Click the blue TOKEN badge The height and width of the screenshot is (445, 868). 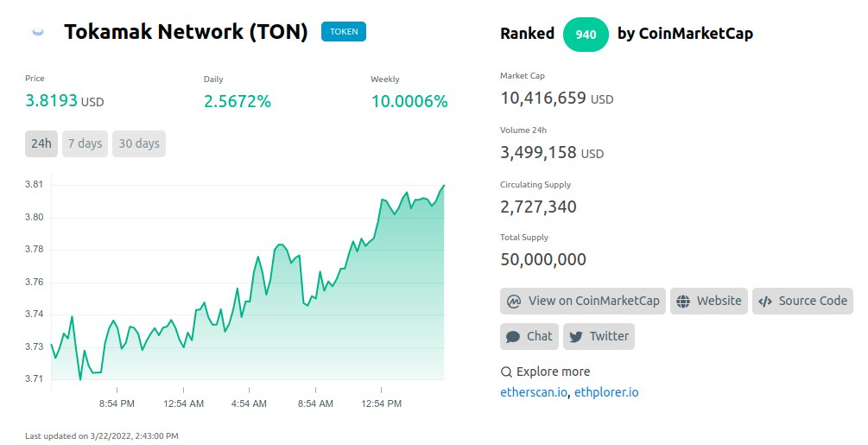344,32
